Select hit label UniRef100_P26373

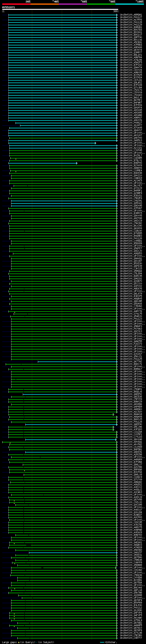(131, 344)
